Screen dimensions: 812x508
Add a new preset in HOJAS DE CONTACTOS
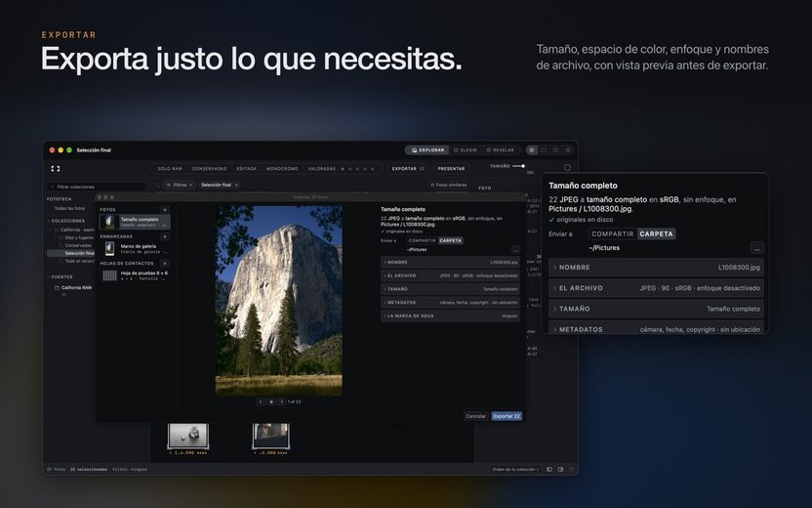click(x=165, y=264)
